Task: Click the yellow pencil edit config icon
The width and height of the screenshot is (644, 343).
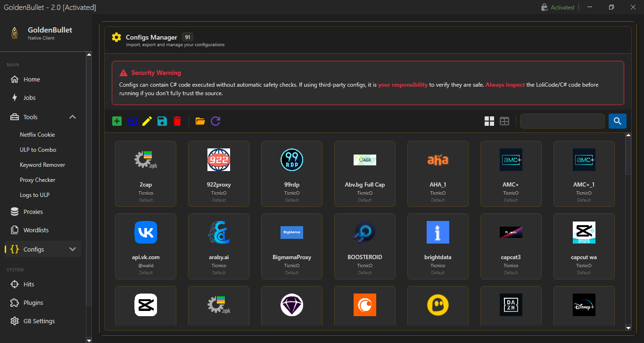Action: [147, 121]
